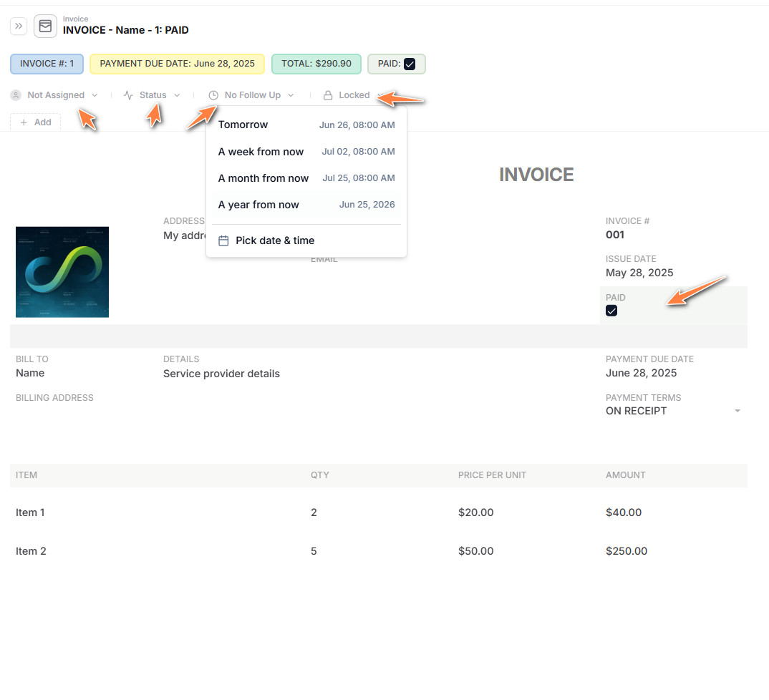
Task: Choose A month from now option
Action: (x=306, y=178)
